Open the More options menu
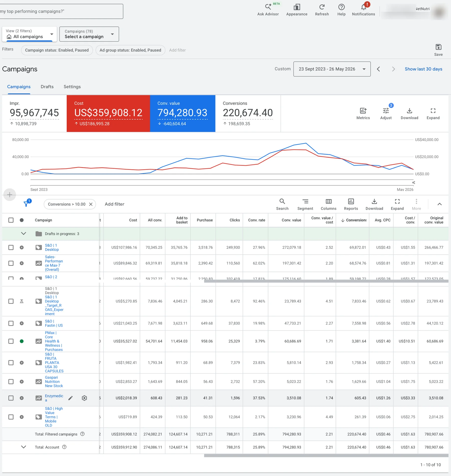This screenshot has height=476, width=451. [416, 204]
